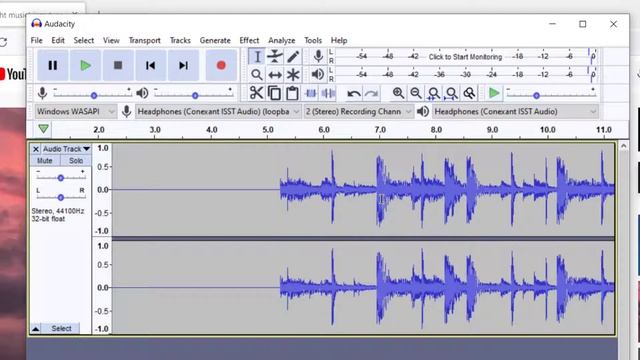Select the Time Shift tool

[275, 75]
